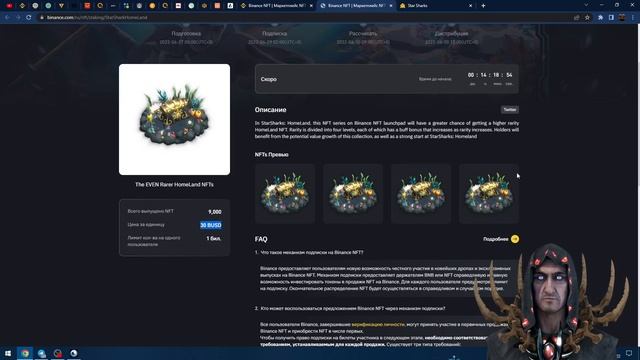Open the browser profile avatar
This screenshot has width=640, height=360.
click(x=622, y=18)
